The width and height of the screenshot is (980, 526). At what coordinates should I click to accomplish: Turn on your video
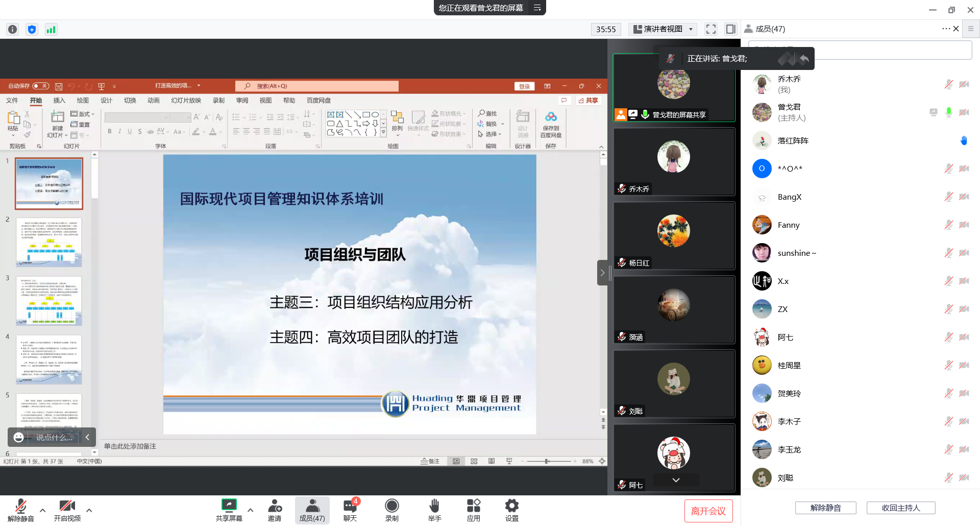point(67,510)
